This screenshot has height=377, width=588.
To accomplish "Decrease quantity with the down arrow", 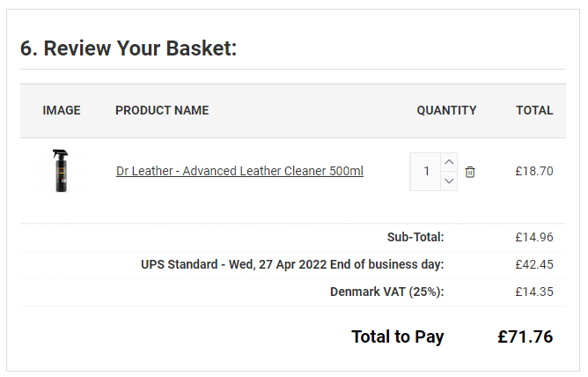I will [x=449, y=181].
